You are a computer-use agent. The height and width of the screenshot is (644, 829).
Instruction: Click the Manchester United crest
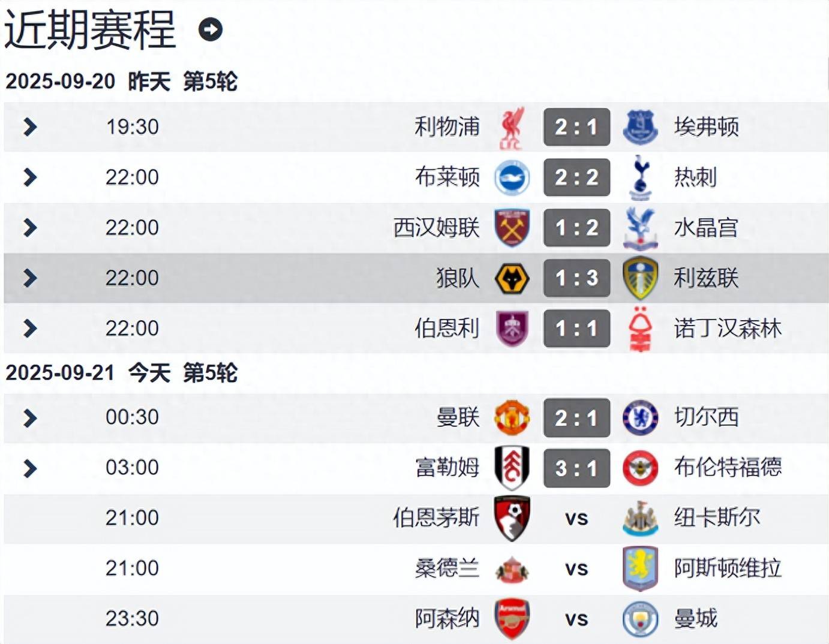tap(512, 417)
